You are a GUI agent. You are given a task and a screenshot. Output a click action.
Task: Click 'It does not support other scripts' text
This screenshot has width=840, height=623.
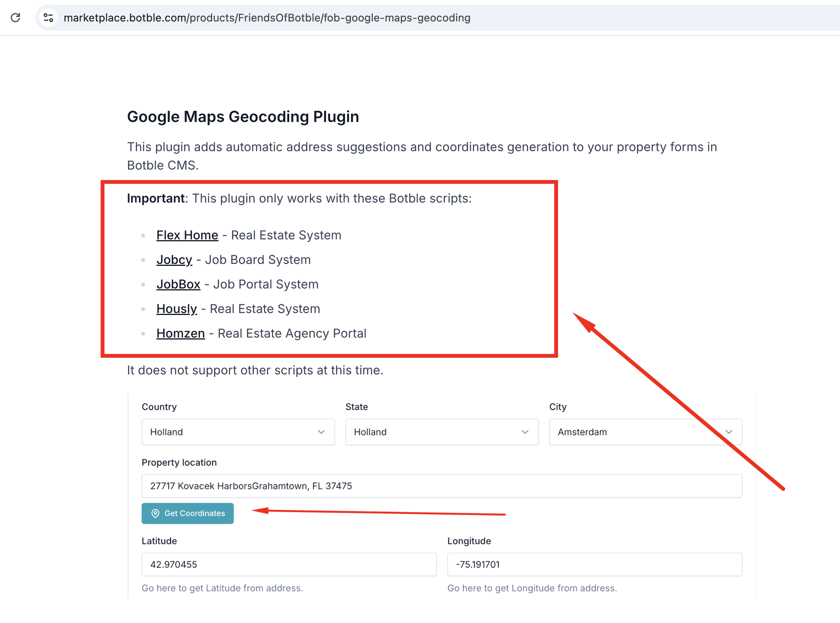[x=255, y=370]
